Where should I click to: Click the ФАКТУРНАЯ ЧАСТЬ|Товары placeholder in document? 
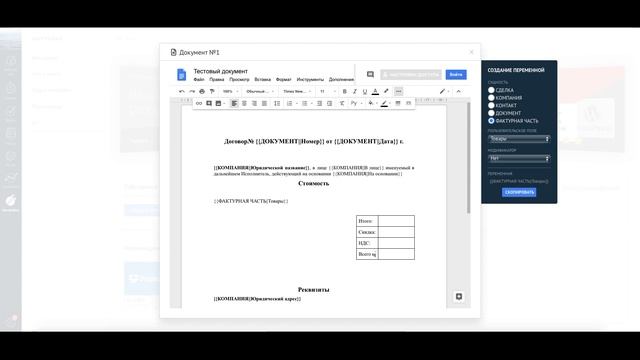coord(251,201)
